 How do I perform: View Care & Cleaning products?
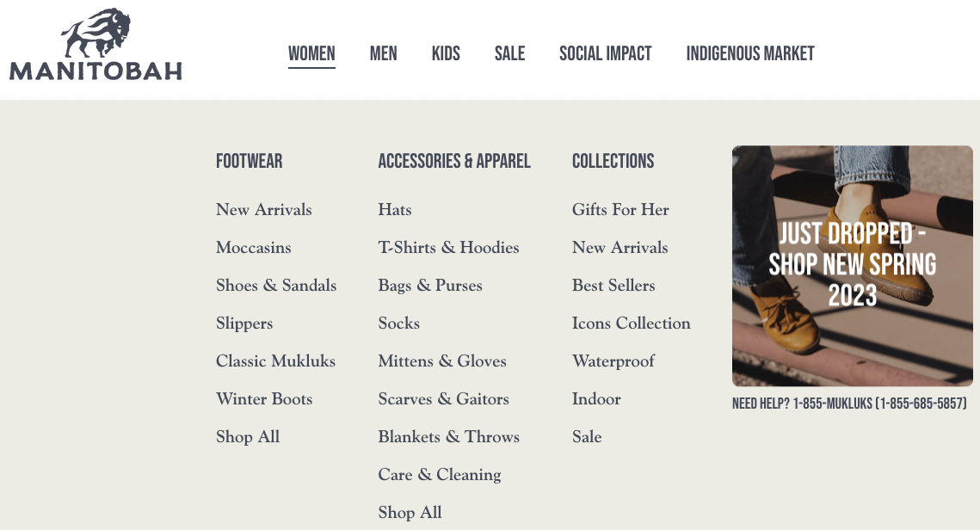click(439, 474)
